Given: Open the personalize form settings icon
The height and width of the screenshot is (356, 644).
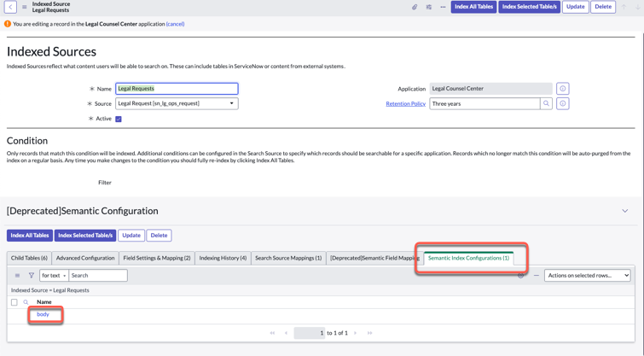Looking at the screenshot, I should pyautogui.click(x=429, y=7).
